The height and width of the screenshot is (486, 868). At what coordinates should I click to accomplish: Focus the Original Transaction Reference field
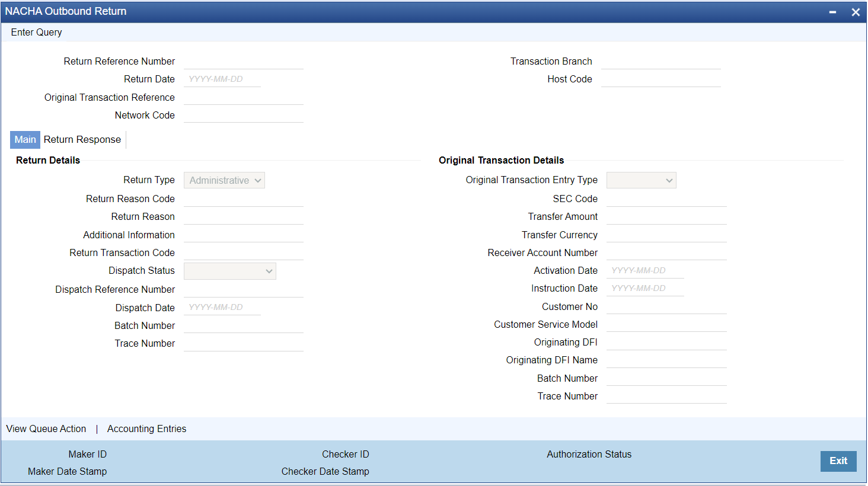tap(244, 97)
